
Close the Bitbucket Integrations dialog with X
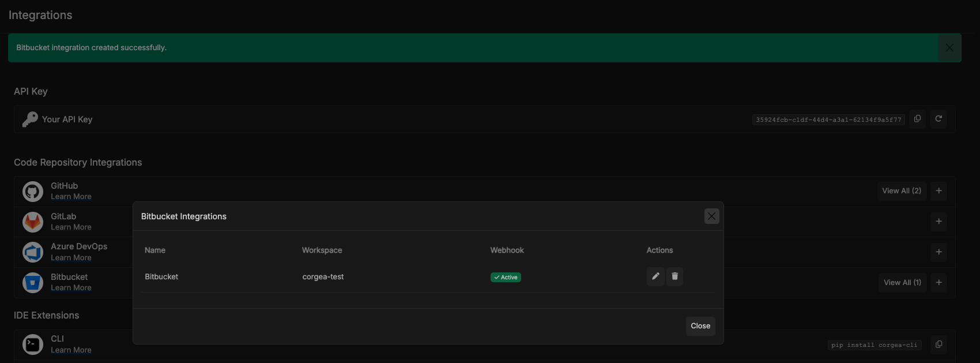point(711,216)
